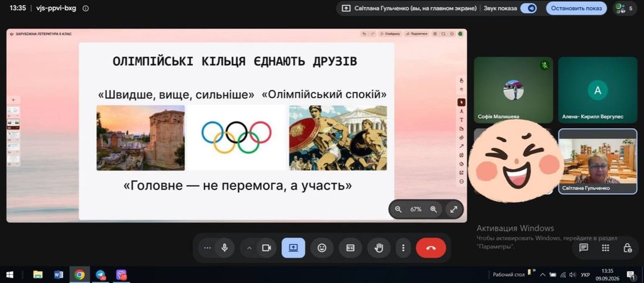The image size is (644, 283).
Task: Expand video settings arrow beside camera
Action: pos(249,248)
